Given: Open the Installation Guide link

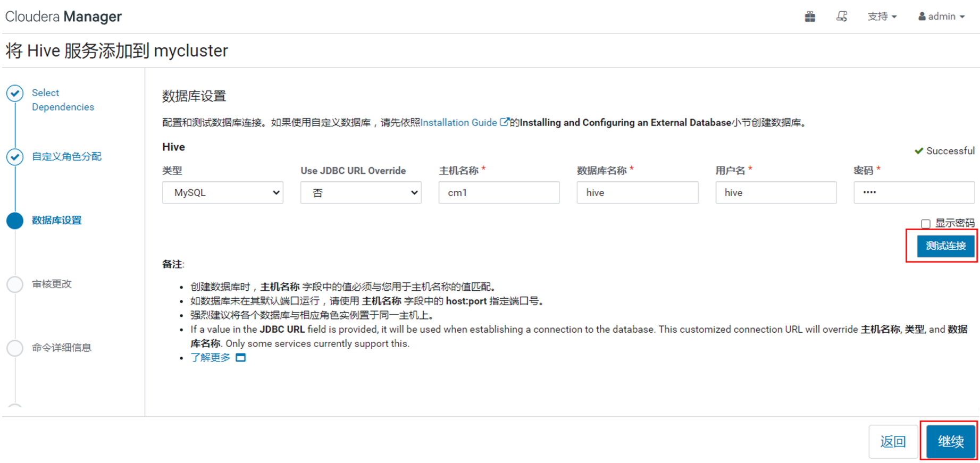Looking at the screenshot, I should 459,123.
